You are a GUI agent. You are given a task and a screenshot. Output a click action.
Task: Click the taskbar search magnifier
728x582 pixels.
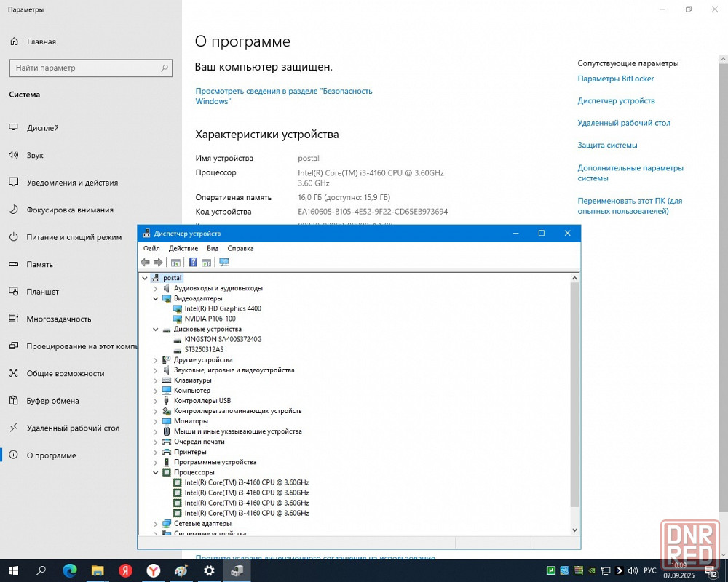(41, 570)
